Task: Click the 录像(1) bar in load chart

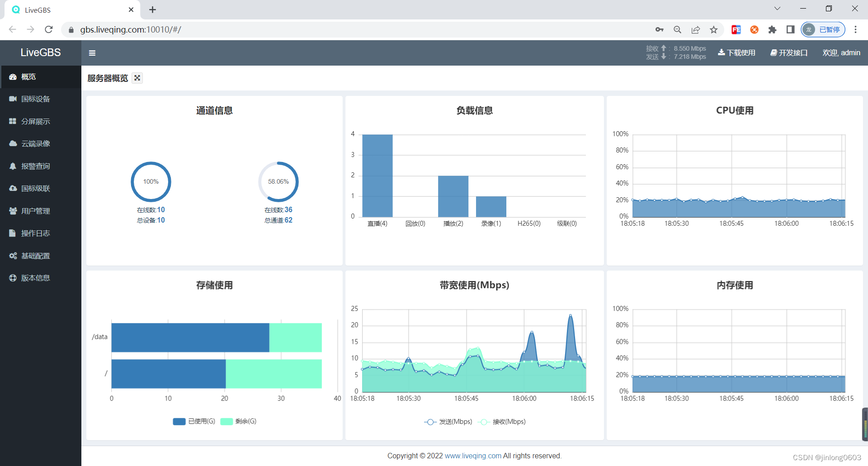Action: tap(491, 207)
